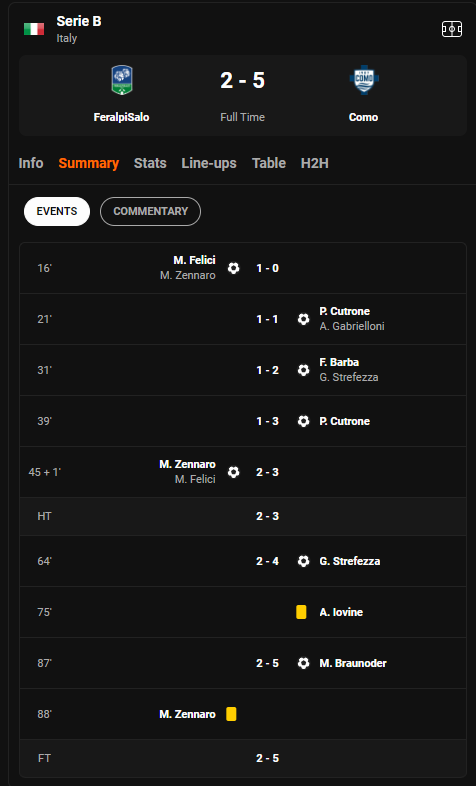Open the Info tab
Screen dimensions: 476x786
click(31, 163)
